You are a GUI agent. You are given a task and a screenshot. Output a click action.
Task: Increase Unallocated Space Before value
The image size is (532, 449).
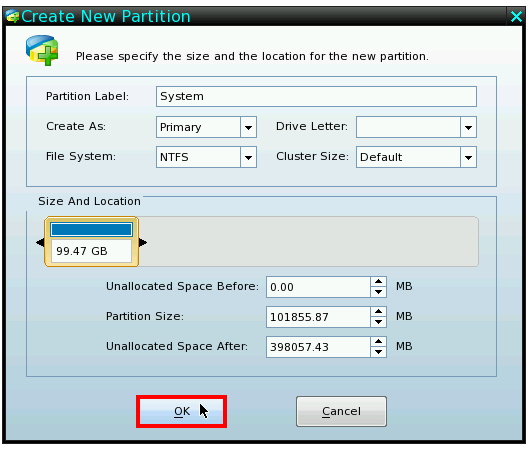(x=378, y=282)
